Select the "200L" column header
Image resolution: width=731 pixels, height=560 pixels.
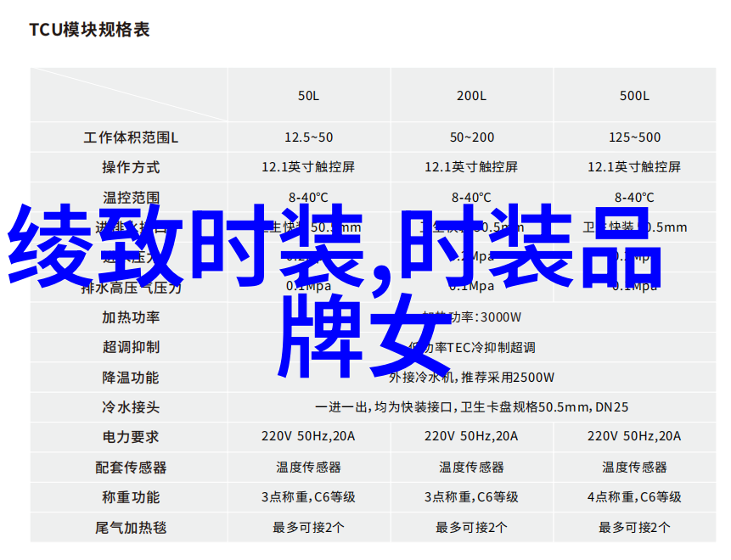[471, 96]
